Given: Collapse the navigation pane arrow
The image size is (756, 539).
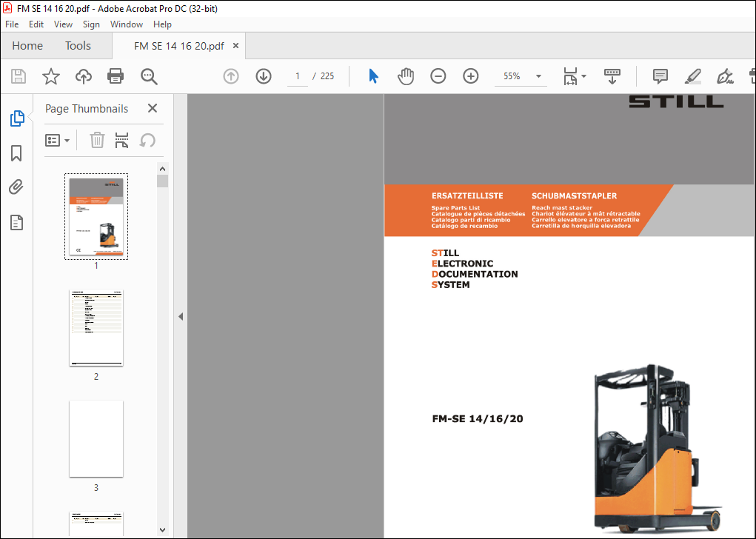Looking at the screenshot, I should coord(181,317).
